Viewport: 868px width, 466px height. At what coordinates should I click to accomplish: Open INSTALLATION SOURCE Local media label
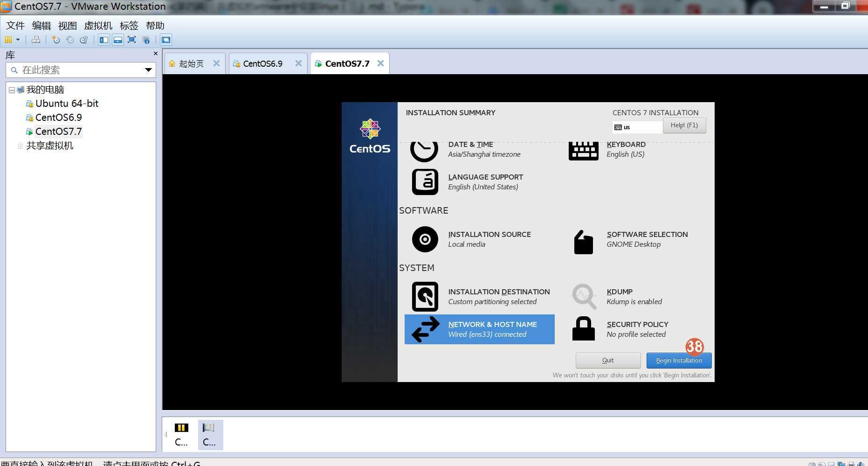point(489,239)
